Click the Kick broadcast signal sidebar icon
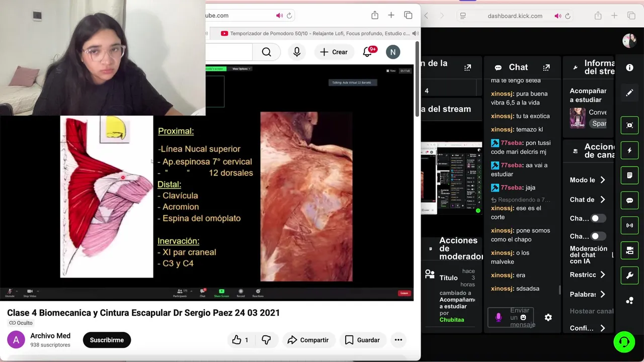644x362 pixels. coord(629,225)
